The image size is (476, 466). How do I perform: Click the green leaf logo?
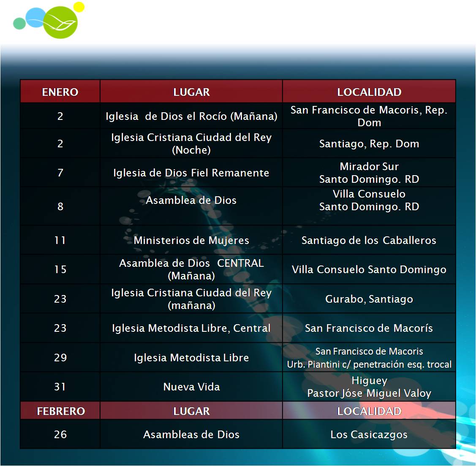[x=60, y=22]
